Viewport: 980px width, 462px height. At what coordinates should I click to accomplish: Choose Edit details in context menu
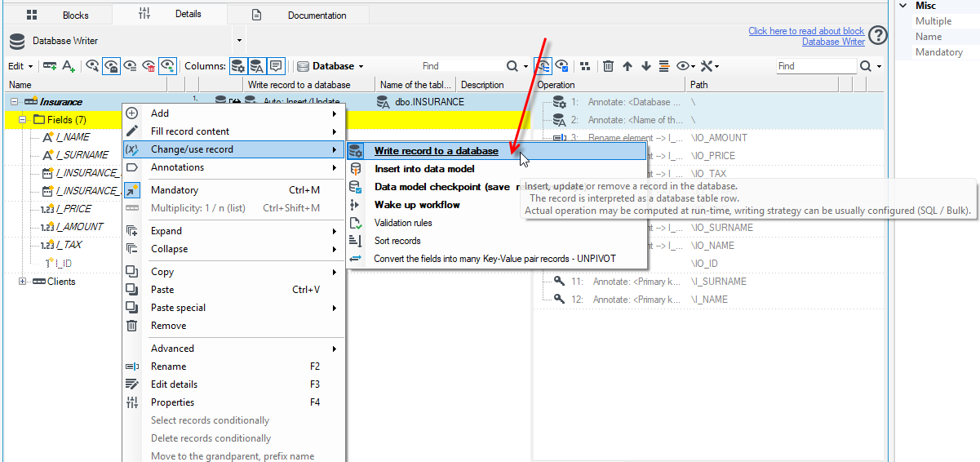coord(234,384)
